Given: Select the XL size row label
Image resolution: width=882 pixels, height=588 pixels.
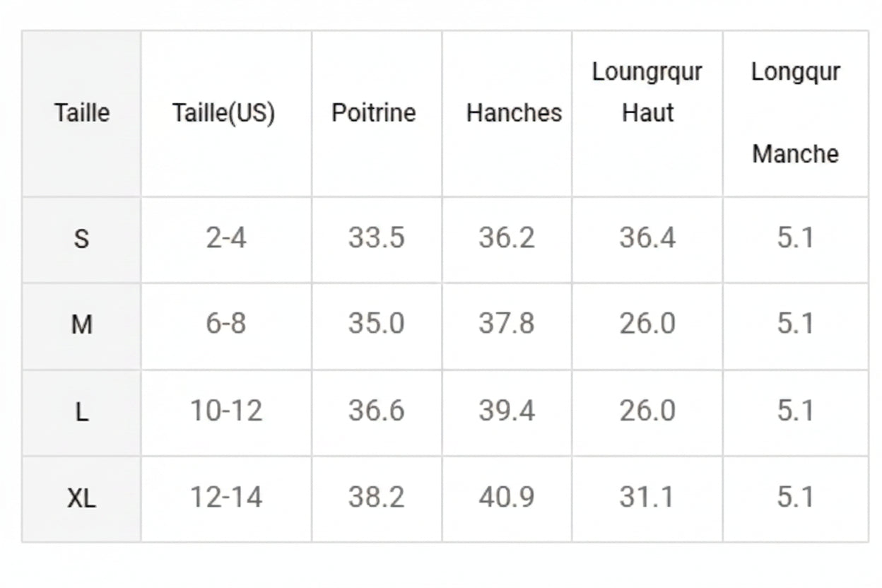Looking at the screenshot, I should (x=81, y=499).
